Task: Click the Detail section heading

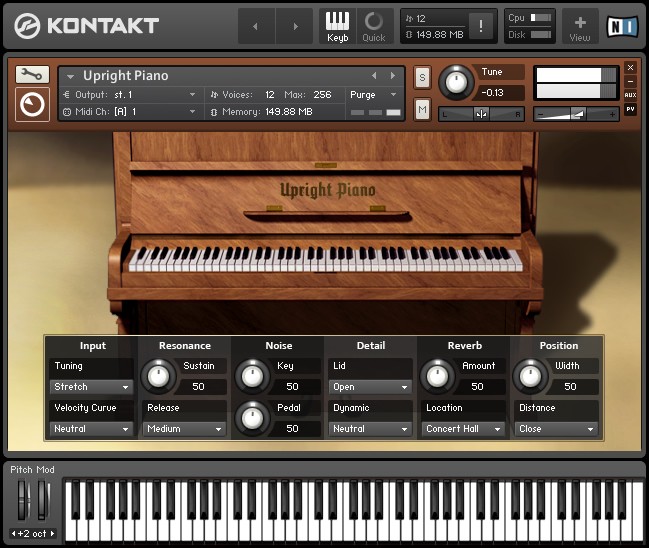Action: point(371,346)
